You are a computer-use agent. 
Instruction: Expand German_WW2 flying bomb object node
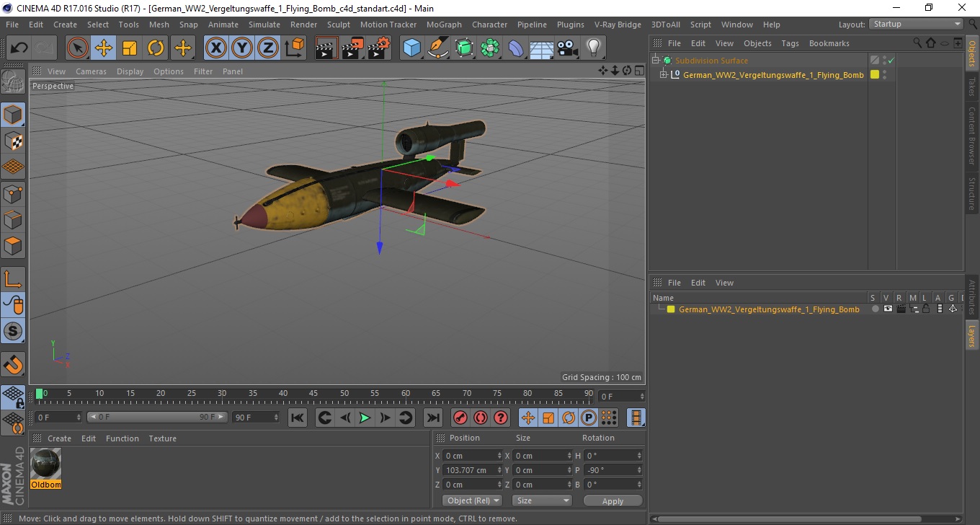tap(664, 75)
